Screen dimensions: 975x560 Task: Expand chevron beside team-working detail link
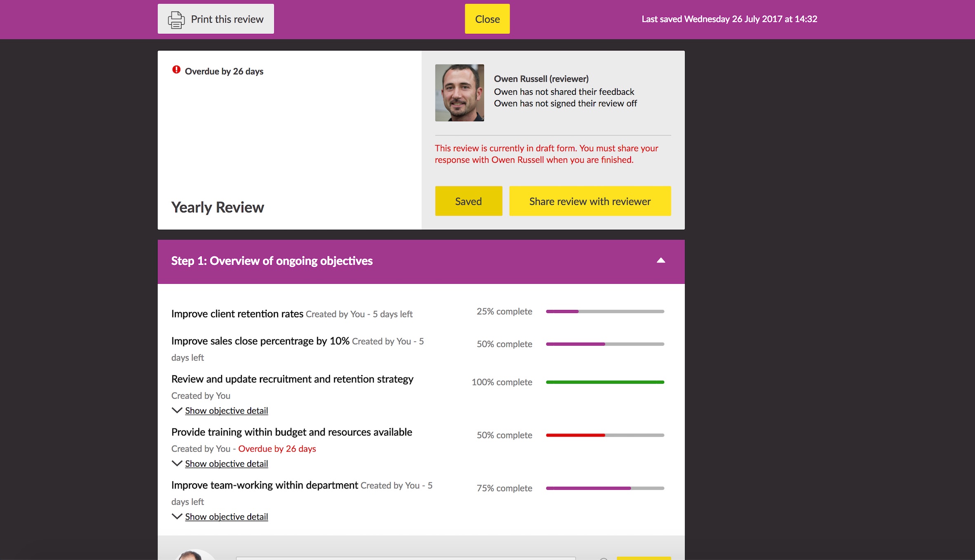[x=177, y=516]
